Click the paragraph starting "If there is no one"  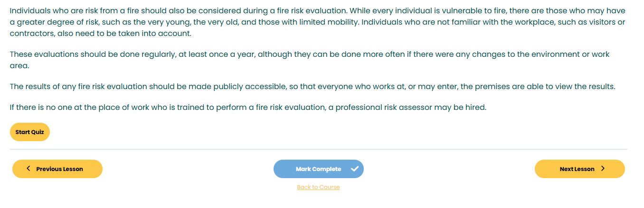248,108
